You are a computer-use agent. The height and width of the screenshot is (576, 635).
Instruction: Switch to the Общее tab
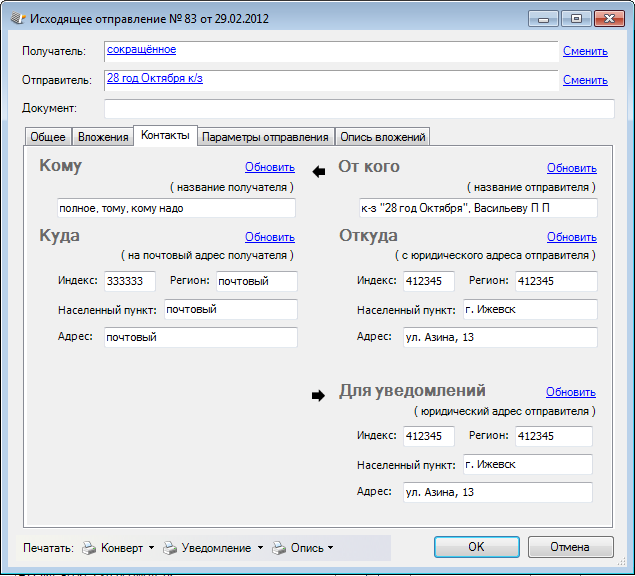click(x=48, y=137)
